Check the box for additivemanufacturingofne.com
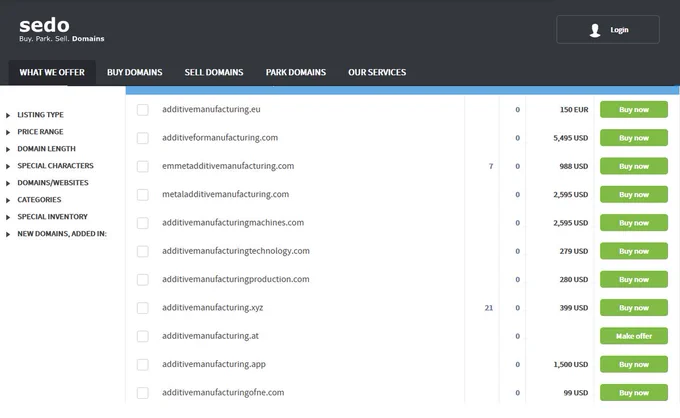The image size is (680, 418). 143,393
